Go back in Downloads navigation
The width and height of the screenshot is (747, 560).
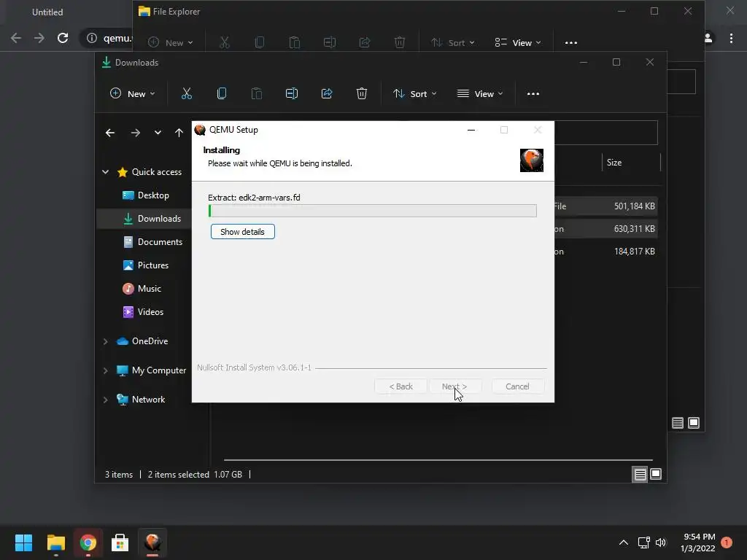pos(110,133)
